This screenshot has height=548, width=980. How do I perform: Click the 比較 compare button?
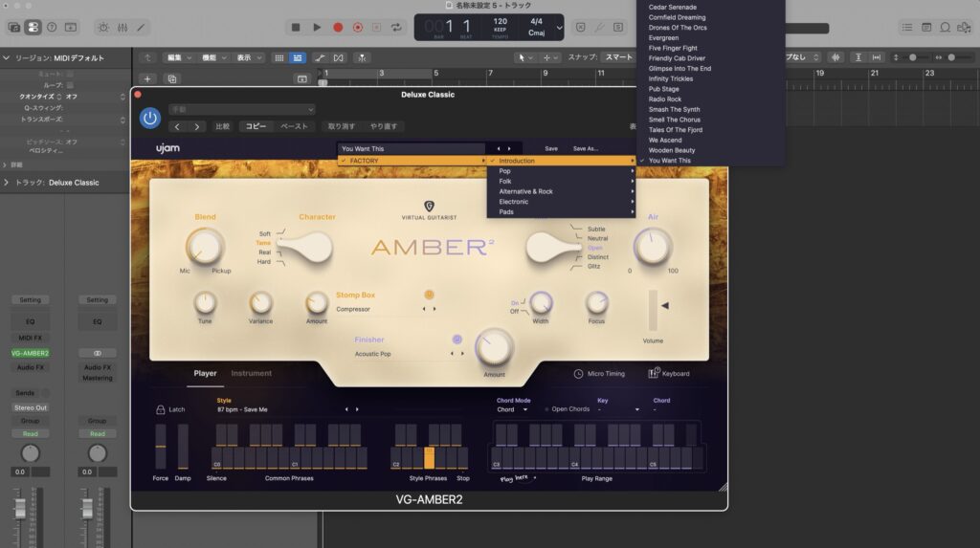(222, 126)
